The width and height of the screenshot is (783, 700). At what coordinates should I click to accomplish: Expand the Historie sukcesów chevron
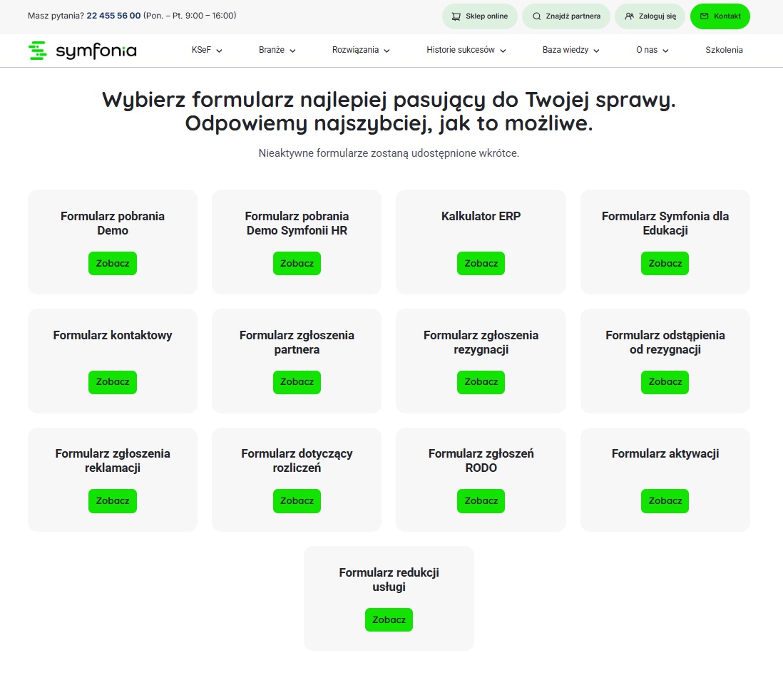click(503, 51)
